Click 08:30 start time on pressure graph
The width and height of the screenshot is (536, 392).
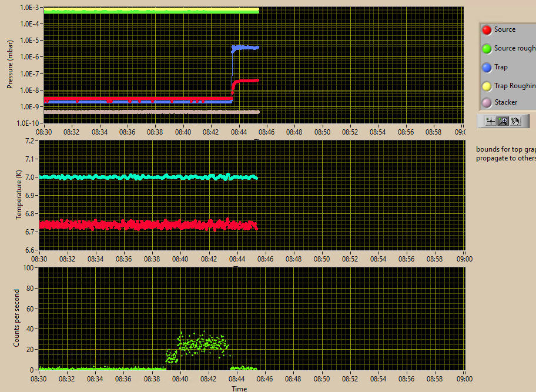(x=43, y=132)
